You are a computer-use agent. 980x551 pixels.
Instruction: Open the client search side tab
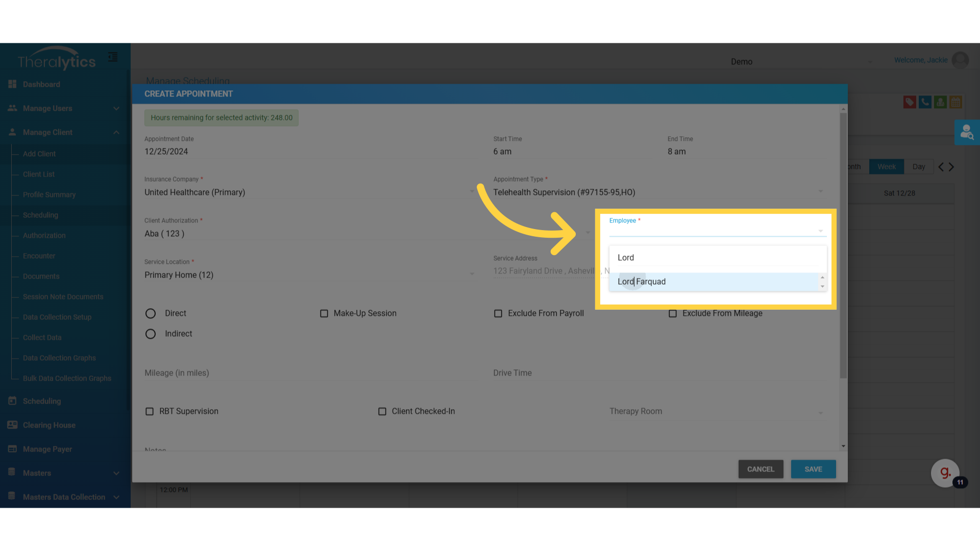click(967, 133)
